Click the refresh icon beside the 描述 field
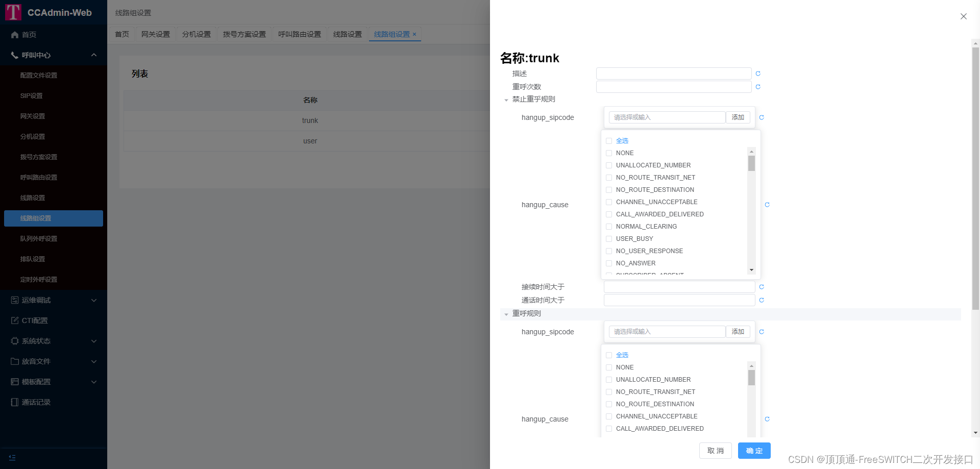The image size is (980, 469). (x=757, y=73)
